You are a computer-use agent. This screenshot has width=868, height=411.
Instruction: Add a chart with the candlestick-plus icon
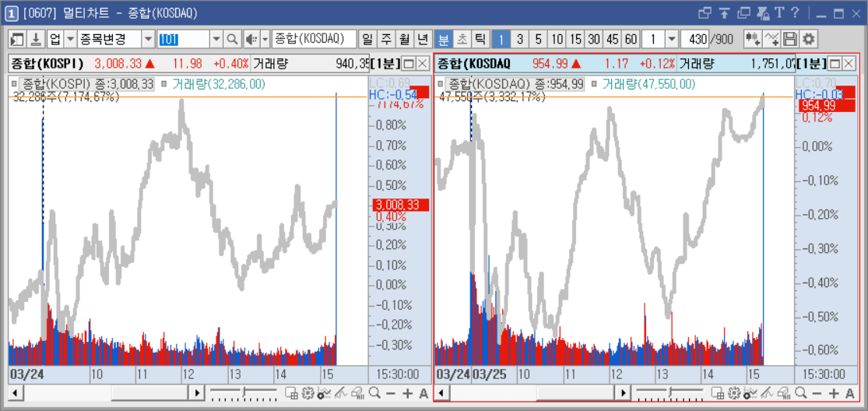click(x=752, y=39)
